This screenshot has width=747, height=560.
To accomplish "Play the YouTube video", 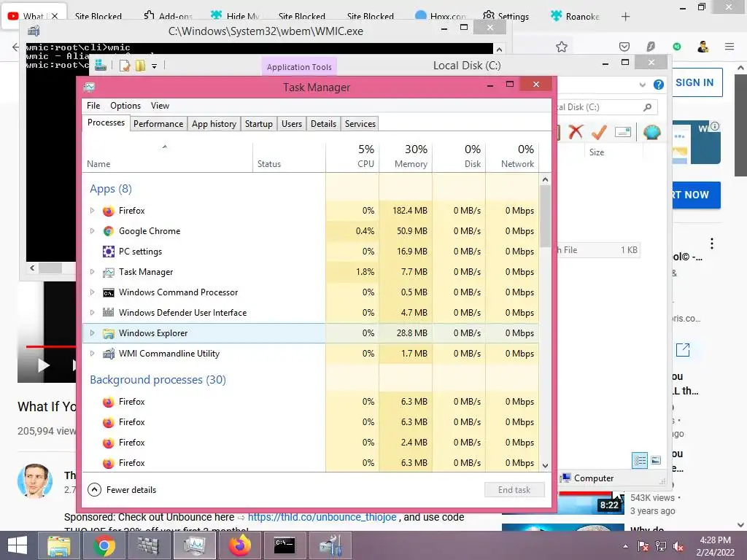I will pos(43,365).
